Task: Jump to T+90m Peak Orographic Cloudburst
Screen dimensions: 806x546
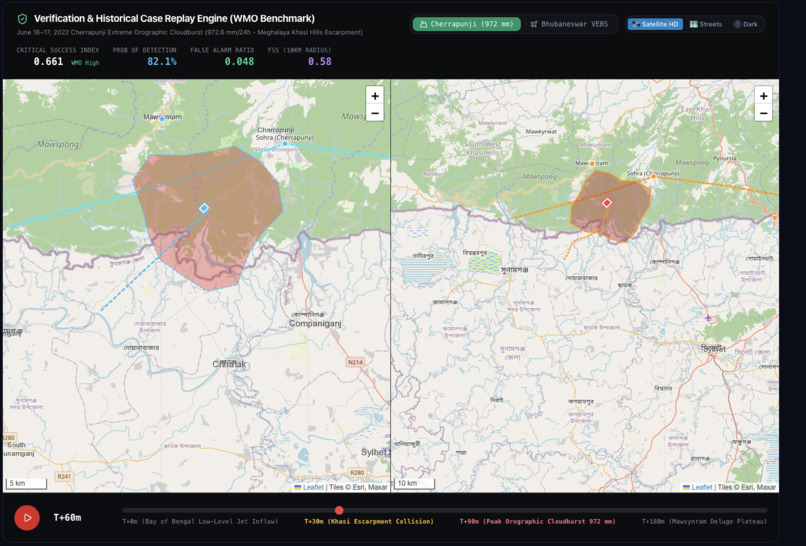Action: [x=537, y=521]
